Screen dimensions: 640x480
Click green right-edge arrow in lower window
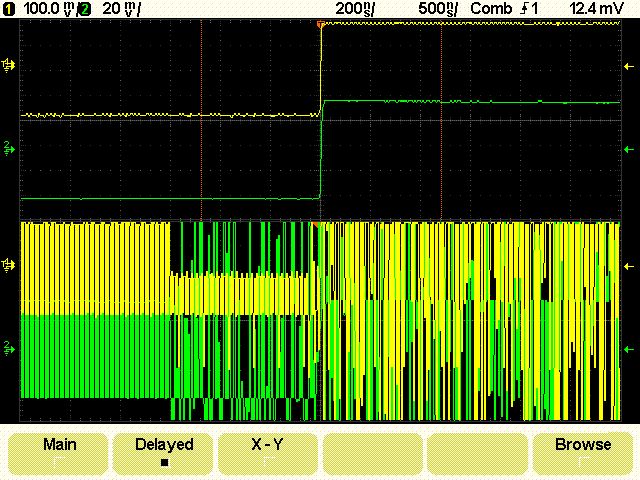(629, 349)
